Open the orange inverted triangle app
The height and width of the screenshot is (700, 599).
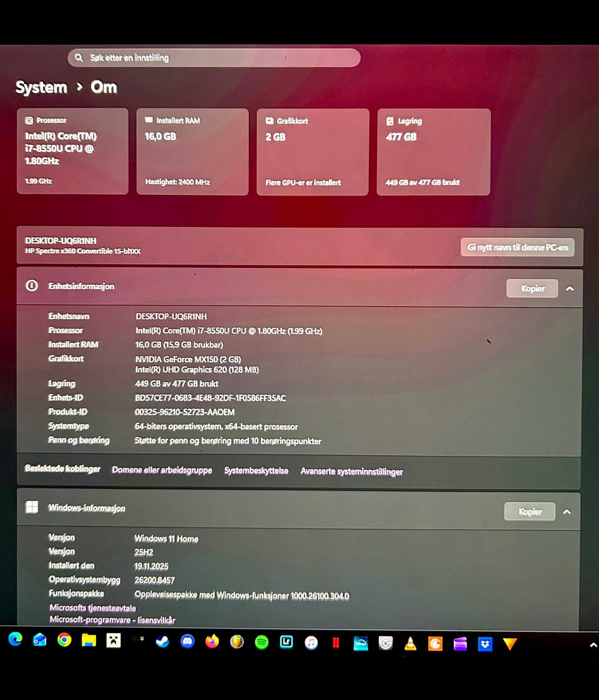tap(510, 644)
